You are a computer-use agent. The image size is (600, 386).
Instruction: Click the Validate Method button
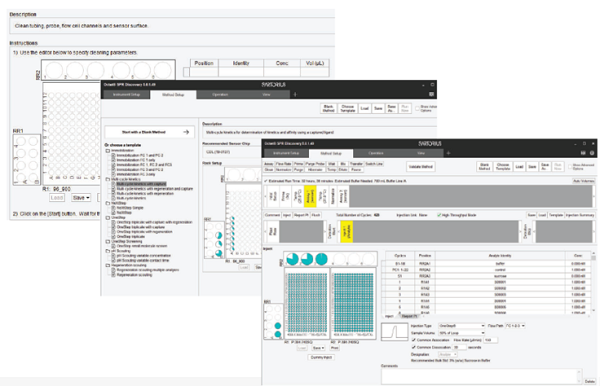(x=421, y=167)
